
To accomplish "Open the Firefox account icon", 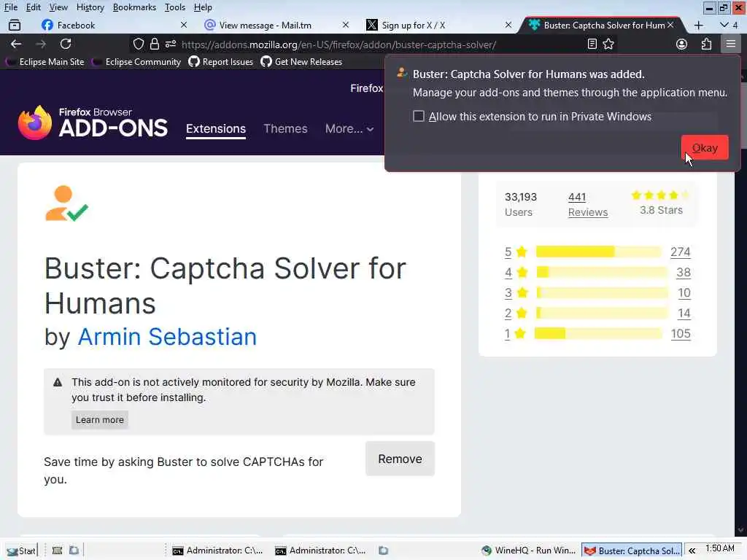I will [682, 44].
